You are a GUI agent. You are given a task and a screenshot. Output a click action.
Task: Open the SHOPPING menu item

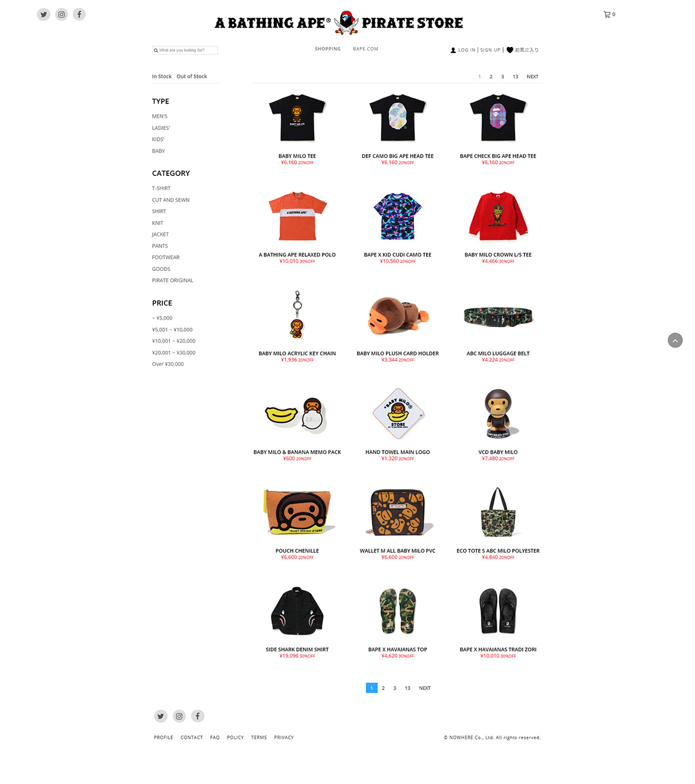click(x=328, y=49)
